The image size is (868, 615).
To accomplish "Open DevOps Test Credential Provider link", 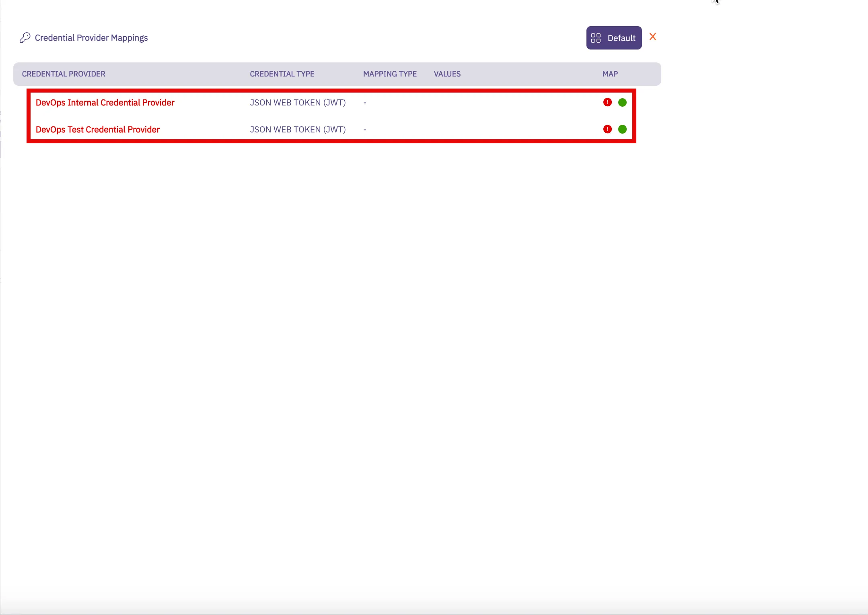I will [x=98, y=130].
